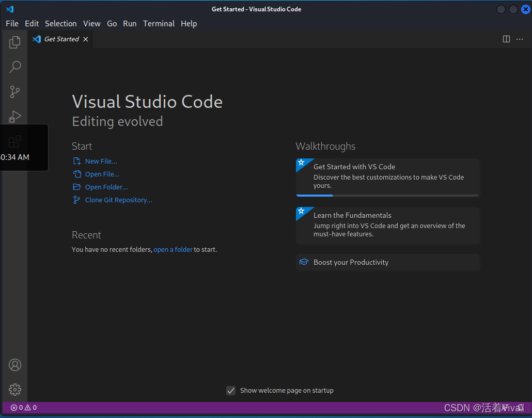Click the VS Code logo in title bar

click(10, 9)
